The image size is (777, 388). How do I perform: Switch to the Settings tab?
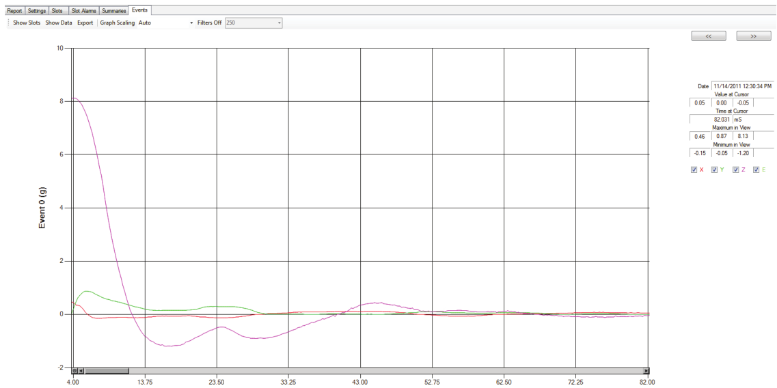tap(37, 10)
